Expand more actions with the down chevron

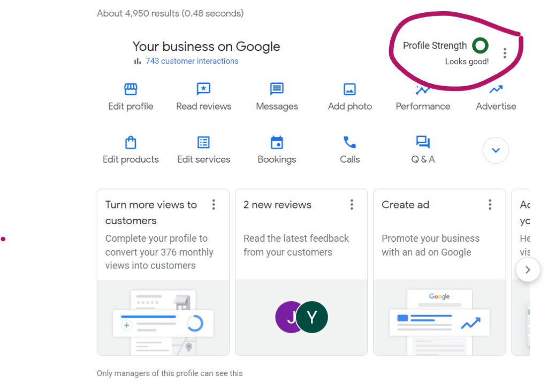tap(496, 150)
